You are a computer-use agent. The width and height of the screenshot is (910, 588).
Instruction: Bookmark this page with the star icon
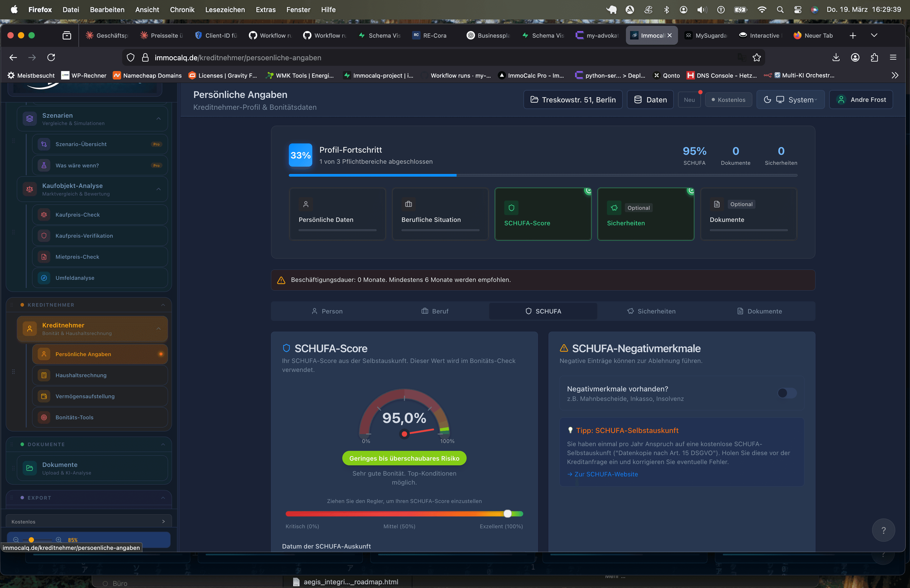pyautogui.click(x=756, y=58)
